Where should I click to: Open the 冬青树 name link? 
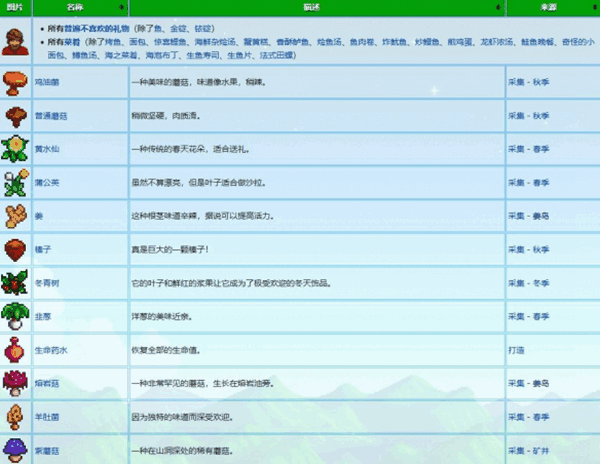click(x=47, y=283)
